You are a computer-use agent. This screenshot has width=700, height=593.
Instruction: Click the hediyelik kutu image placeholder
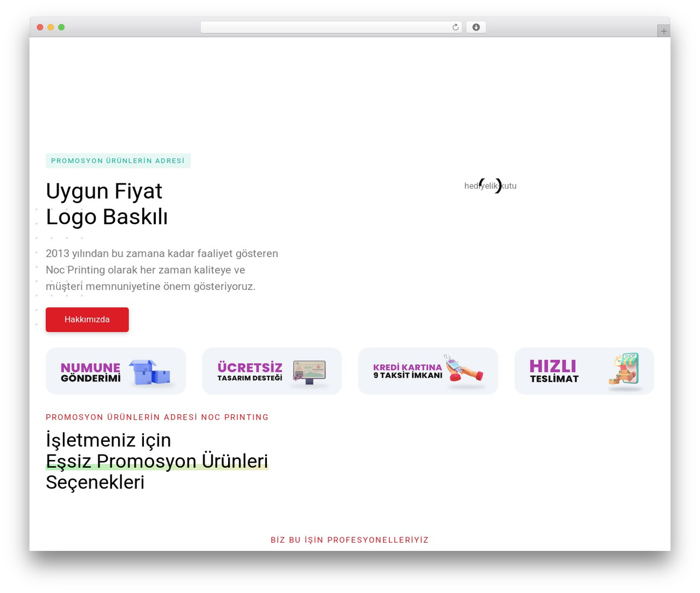point(491,186)
